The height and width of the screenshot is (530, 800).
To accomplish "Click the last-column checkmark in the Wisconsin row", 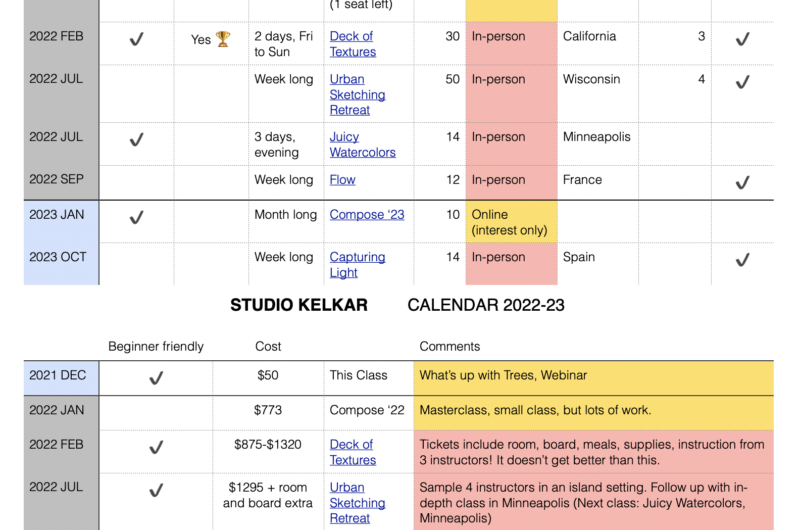I will [742, 82].
